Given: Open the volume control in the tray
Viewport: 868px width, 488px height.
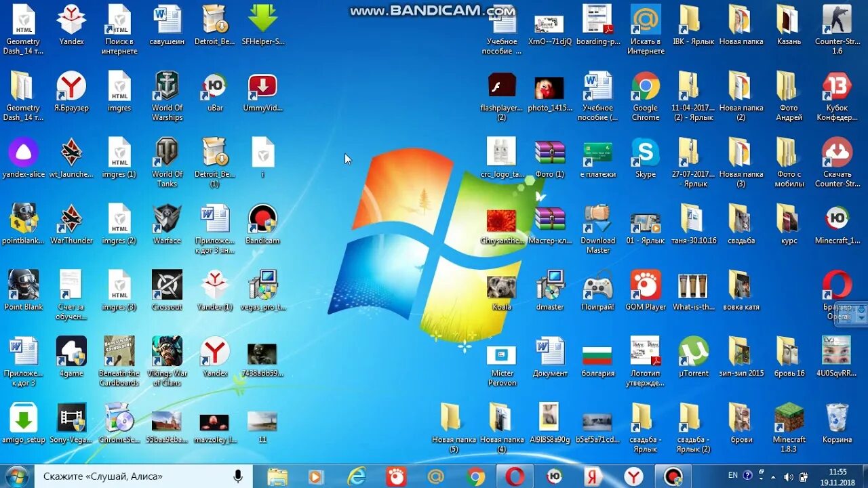Looking at the screenshot, I should click(789, 476).
